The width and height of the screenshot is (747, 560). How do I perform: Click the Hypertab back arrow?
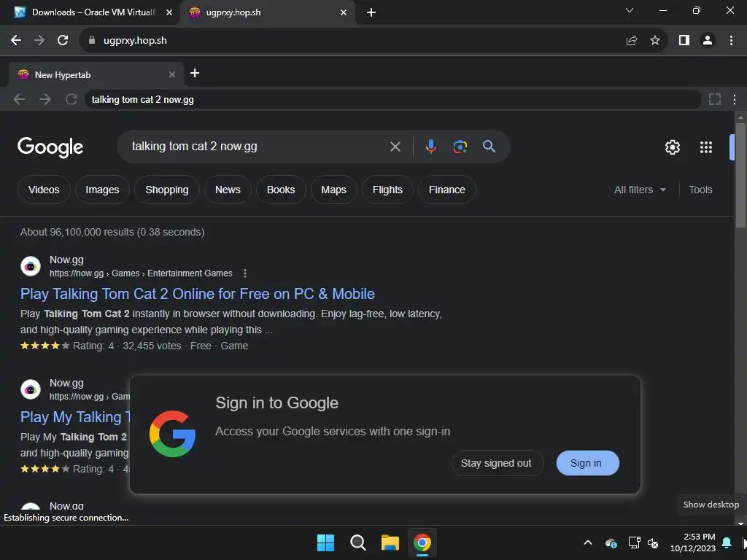click(x=19, y=99)
